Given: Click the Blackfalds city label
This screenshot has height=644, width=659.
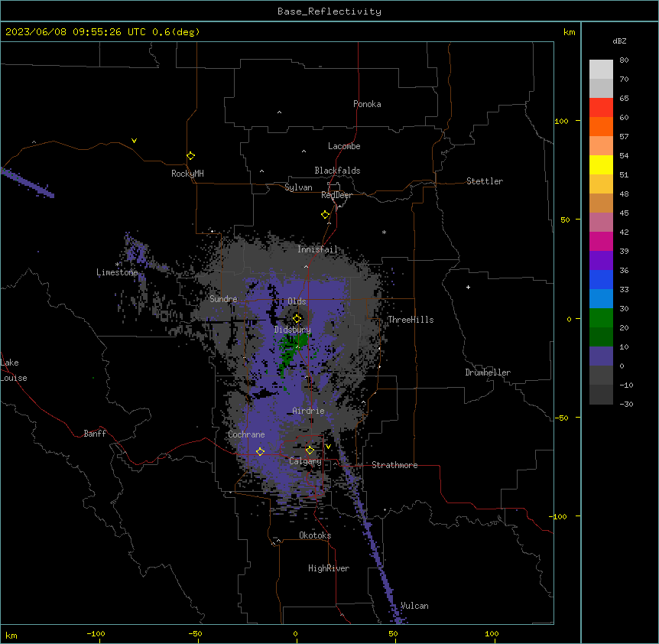Looking at the screenshot, I should point(337,171).
